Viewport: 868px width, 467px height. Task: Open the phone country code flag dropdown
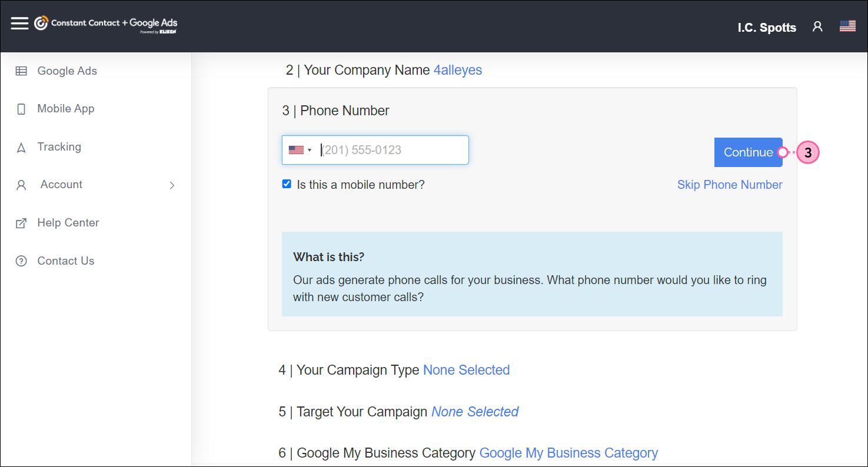300,150
